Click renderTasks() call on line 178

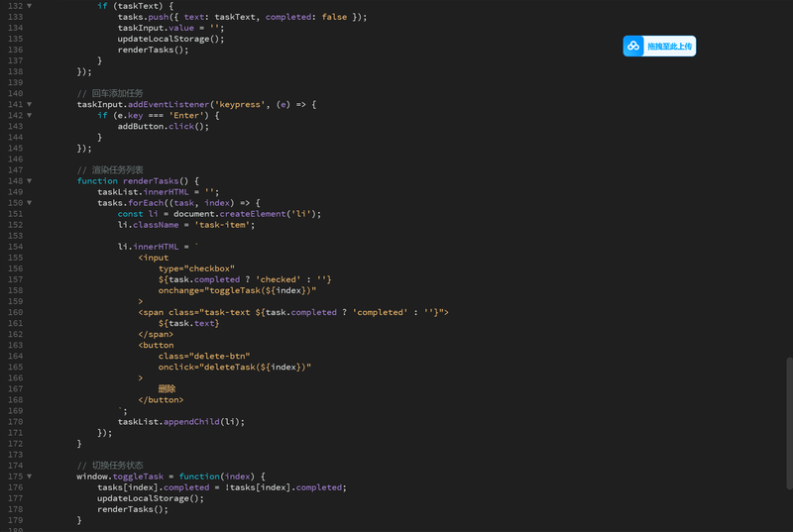coord(133,509)
